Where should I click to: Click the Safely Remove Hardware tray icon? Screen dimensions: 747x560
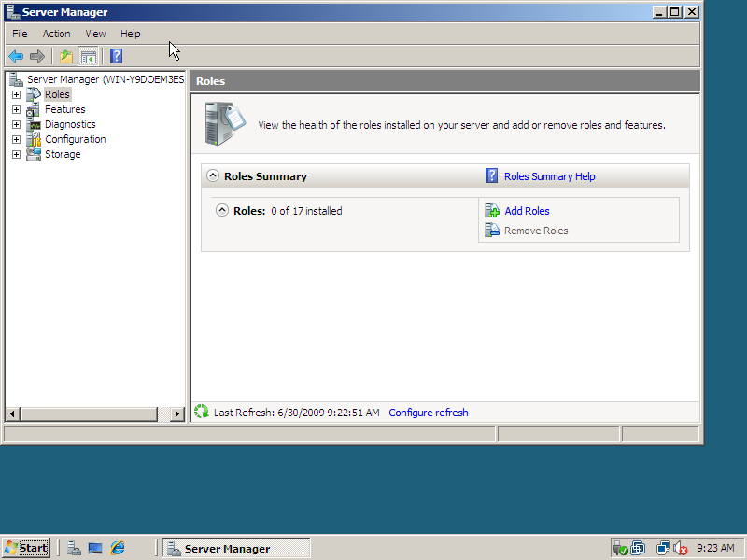tap(620, 548)
